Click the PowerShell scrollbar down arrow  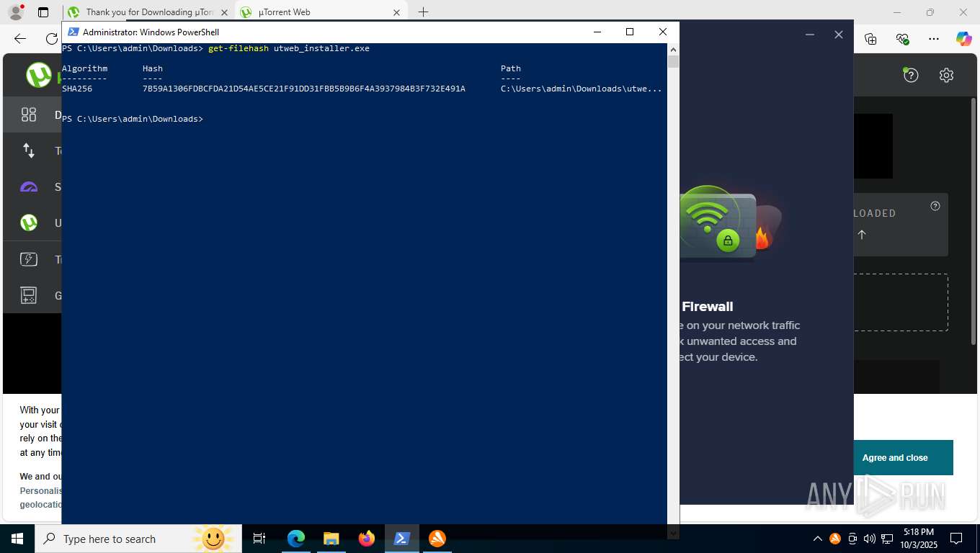pos(673,533)
